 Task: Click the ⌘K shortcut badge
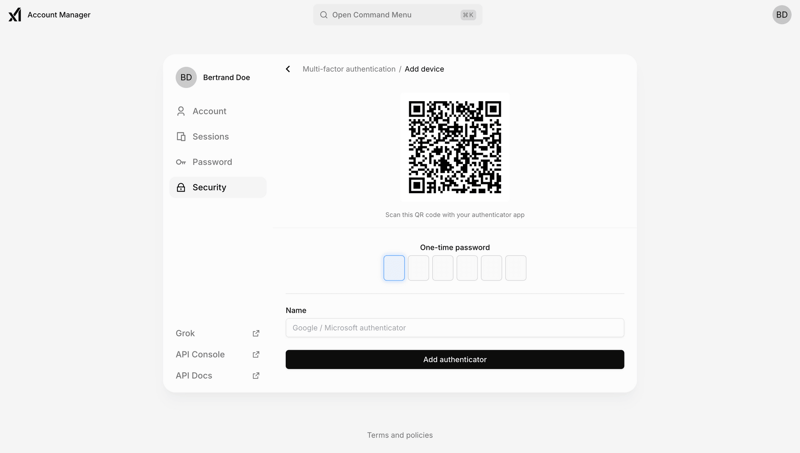pyautogui.click(x=468, y=15)
